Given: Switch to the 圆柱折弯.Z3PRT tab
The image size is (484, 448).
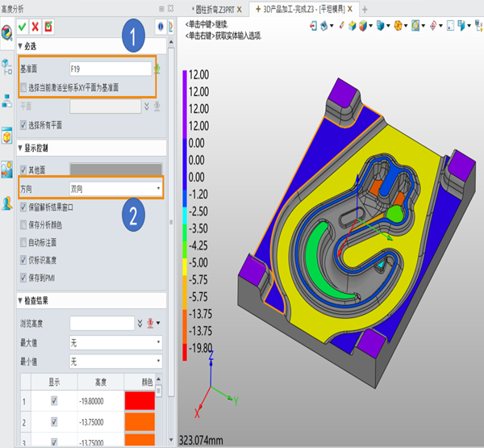Looking at the screenshot, I should coord(215,10).
